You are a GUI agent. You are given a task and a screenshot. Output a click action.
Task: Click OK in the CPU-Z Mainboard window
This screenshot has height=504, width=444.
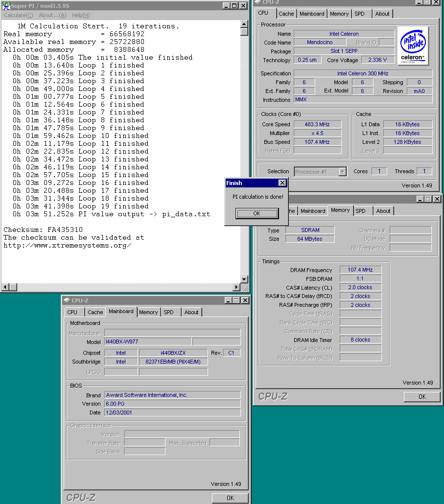[230, 498]
